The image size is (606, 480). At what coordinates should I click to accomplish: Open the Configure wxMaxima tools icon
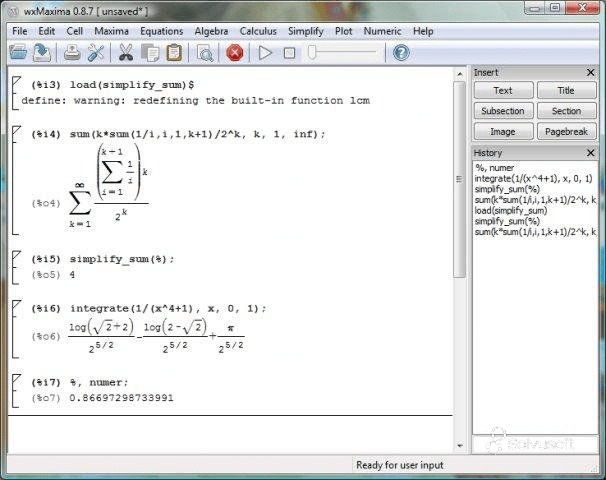coord(96,53)
